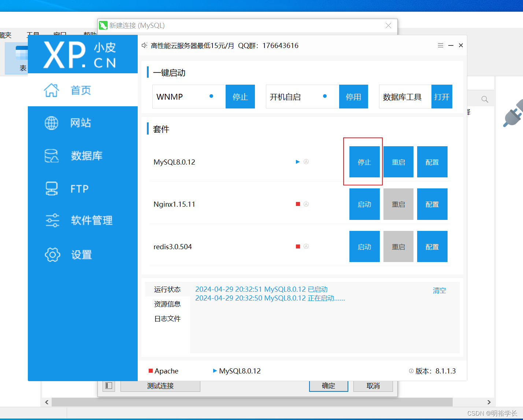523x420 pixels.
Task: Click 测试连接 in the new connection dialog
Action: point(160,386)
